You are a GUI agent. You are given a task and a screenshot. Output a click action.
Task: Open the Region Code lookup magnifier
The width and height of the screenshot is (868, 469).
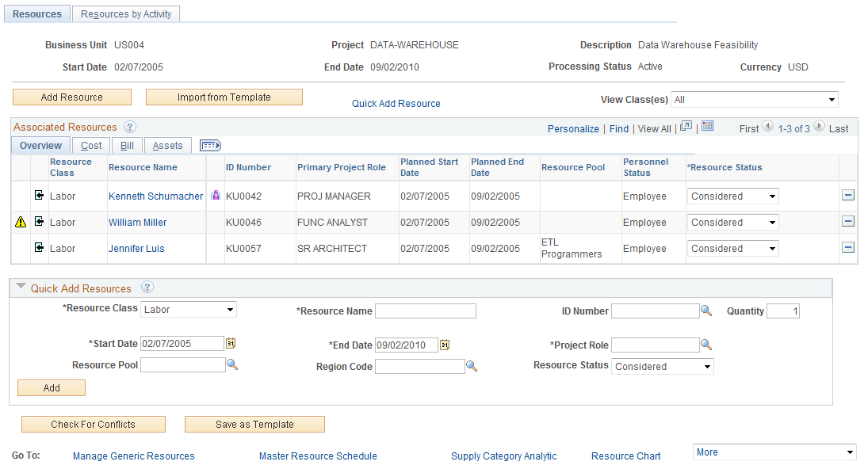coord(472,366)
